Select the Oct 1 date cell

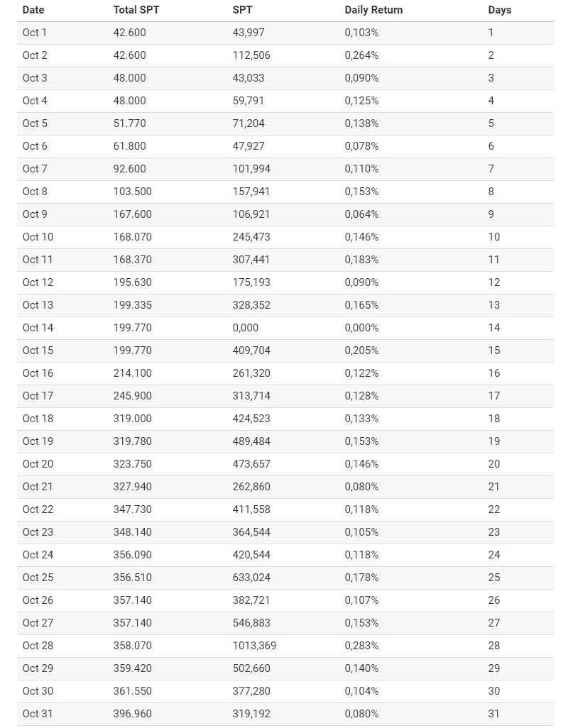pyautogui.click(x=34, y=33)
